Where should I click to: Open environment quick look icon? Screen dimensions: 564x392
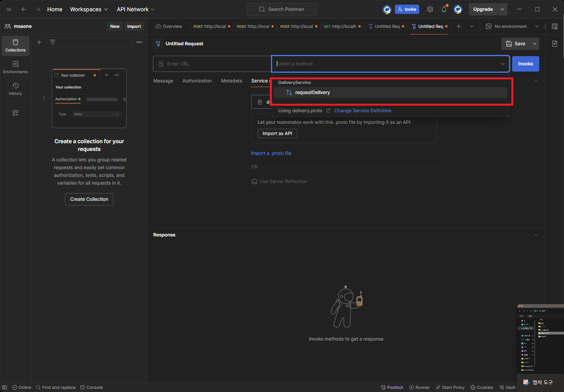555,26
